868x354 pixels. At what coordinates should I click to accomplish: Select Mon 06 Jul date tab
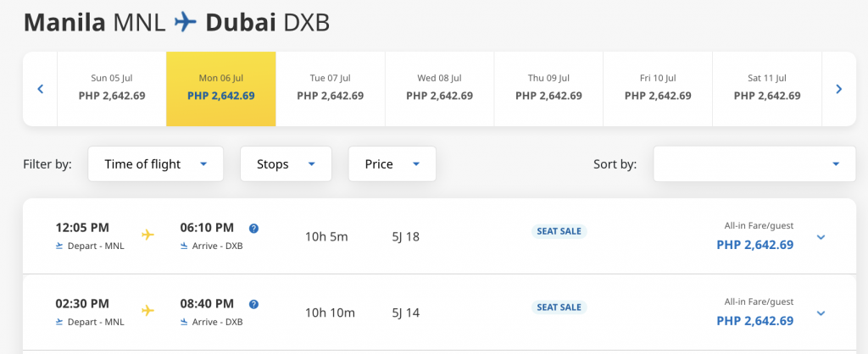[221, 88]
